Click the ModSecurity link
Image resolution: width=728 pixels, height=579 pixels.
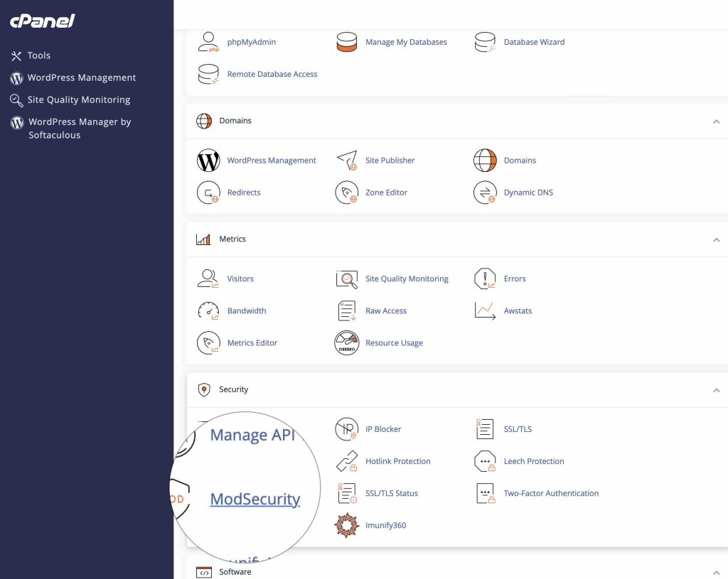pos(255,499)
